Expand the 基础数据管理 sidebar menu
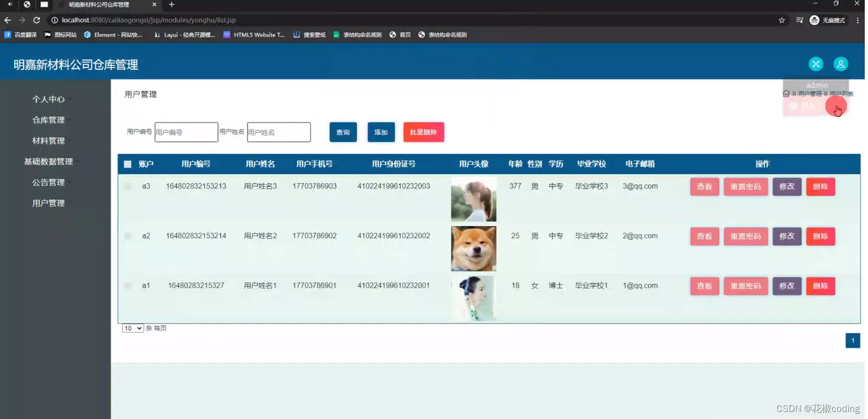 [x=48, y=161]
